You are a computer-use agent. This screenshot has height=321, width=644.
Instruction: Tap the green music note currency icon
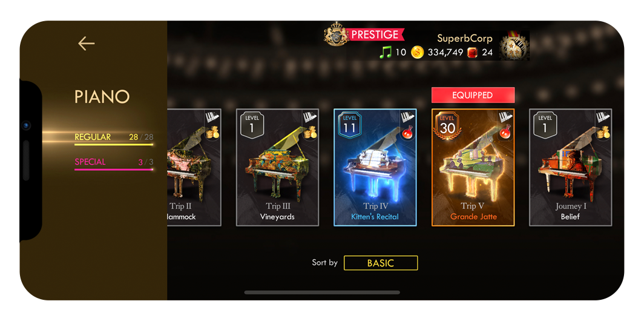coord(386,53)
